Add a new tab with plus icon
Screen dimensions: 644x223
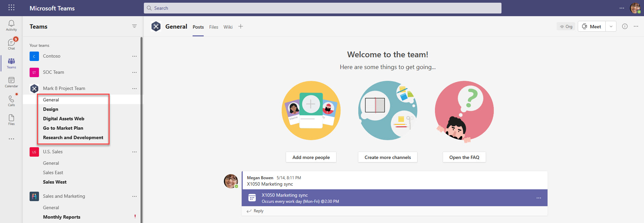[241, 26]
